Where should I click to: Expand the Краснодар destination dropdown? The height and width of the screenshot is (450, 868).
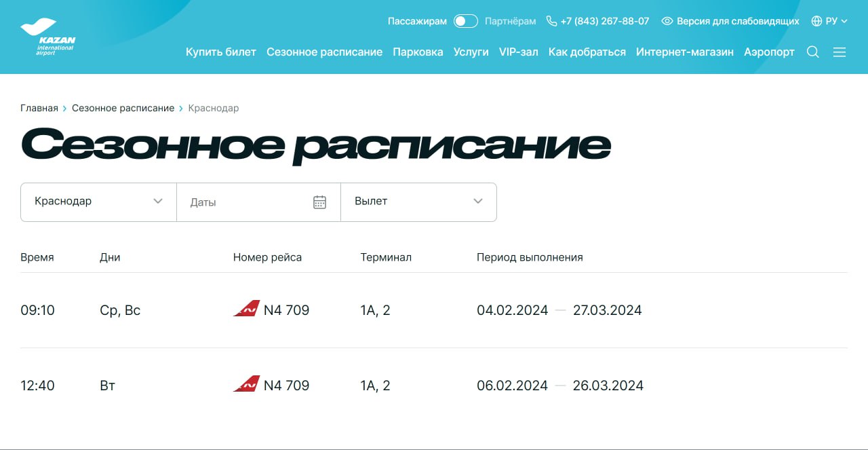point(98,202)
